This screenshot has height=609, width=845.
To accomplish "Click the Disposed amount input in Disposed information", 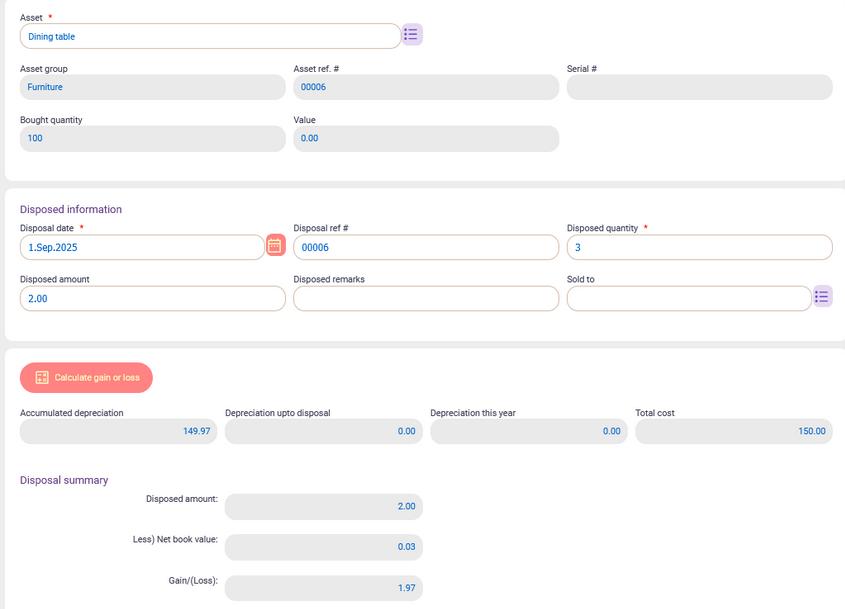I will tap(152, 298).
